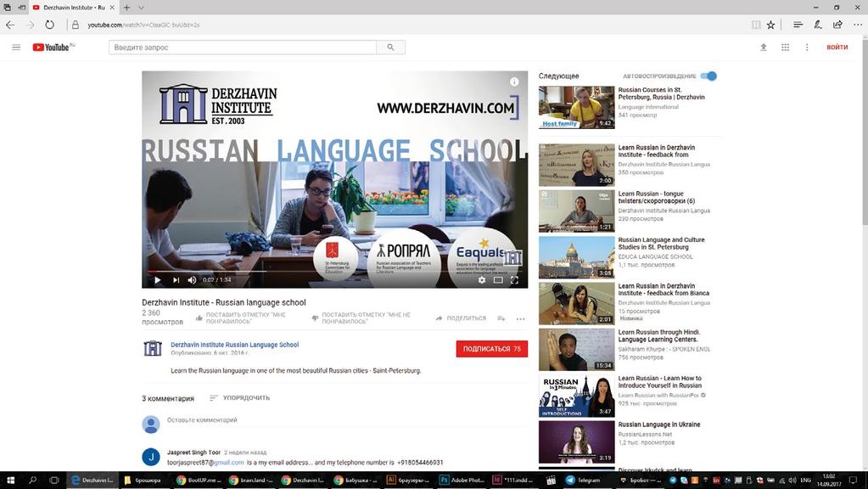Dislike the video with thumbs down

361,318
